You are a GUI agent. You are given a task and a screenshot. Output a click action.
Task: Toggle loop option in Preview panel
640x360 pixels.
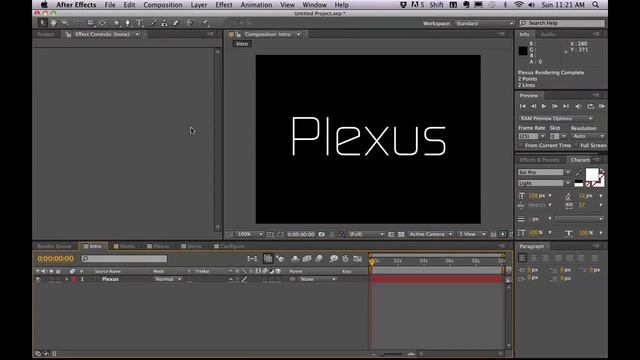click(591, 106)
